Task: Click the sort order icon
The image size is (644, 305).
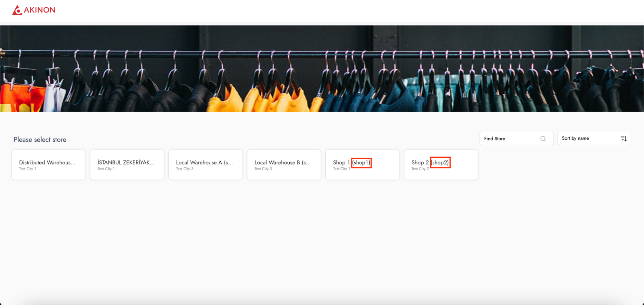Action: pyautogui.click(x=623, y=139)
